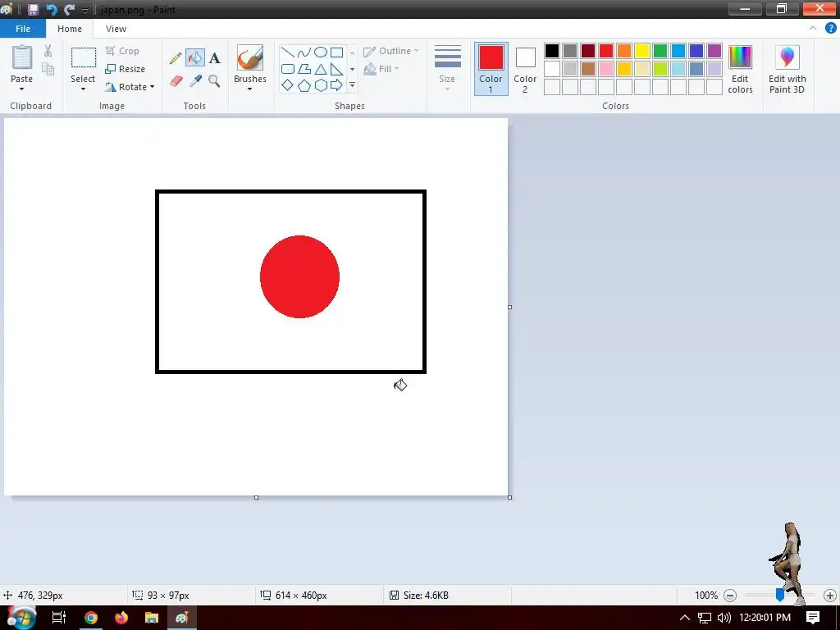840x630 pixels.
Task: Pick the pink color swatch
Action: point(606,69)
